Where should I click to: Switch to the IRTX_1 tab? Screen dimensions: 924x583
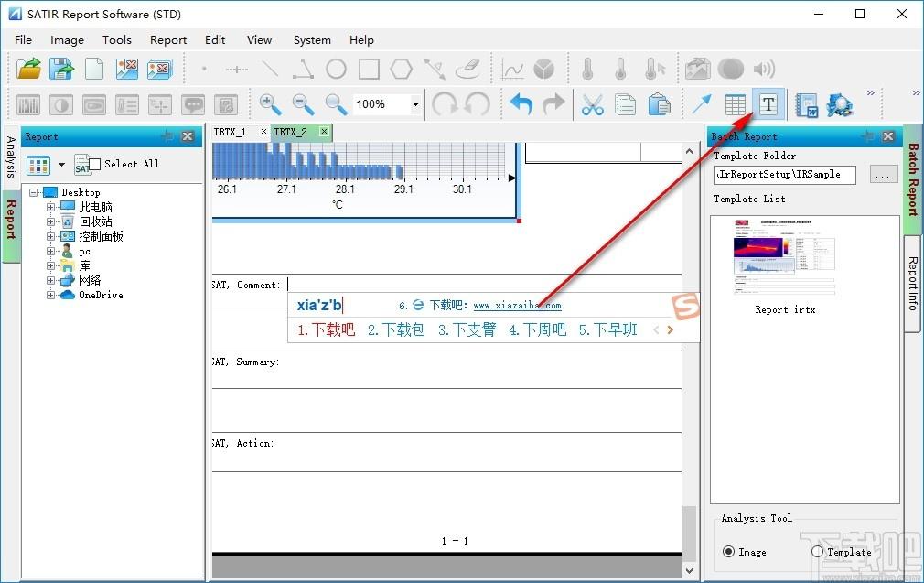tap(230, 132)
